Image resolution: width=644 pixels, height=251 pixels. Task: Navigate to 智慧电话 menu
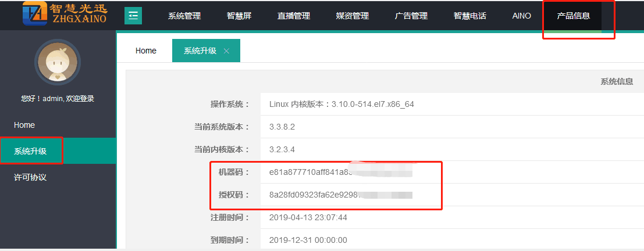pyautogui.click(x=470, y=16)
